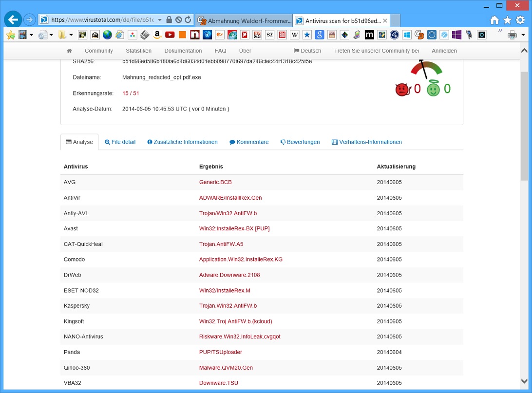This screenshot has width=532, height=393.
Task: Click the Panda result PUP/TSUploader
Action: (221, 352)
